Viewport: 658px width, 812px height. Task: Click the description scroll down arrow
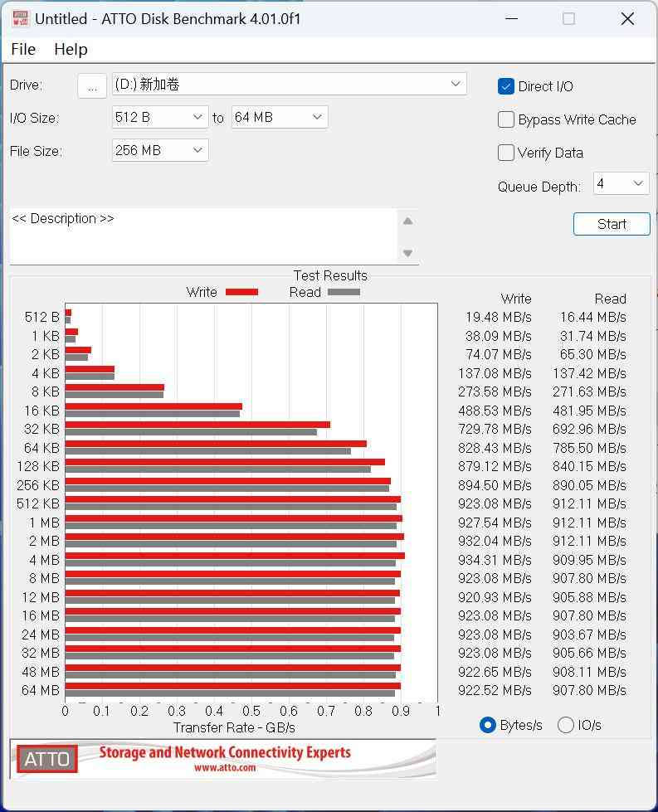click(x=407, y=253)
